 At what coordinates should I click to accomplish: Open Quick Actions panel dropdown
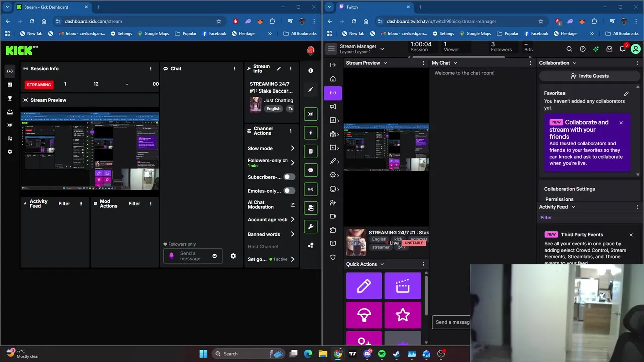pyautogui.click(x=382, y=264)
